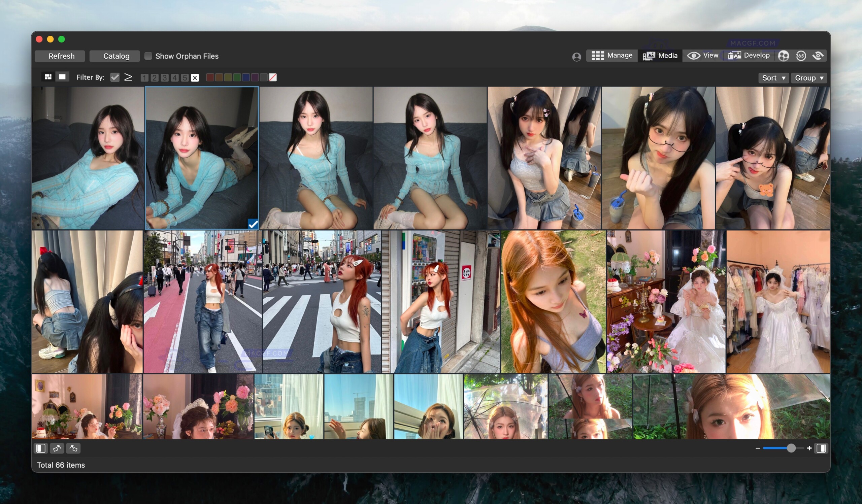Toggle the left panel visibility button
This screenshot has width=862, height=504.
(x=41, y=448)
